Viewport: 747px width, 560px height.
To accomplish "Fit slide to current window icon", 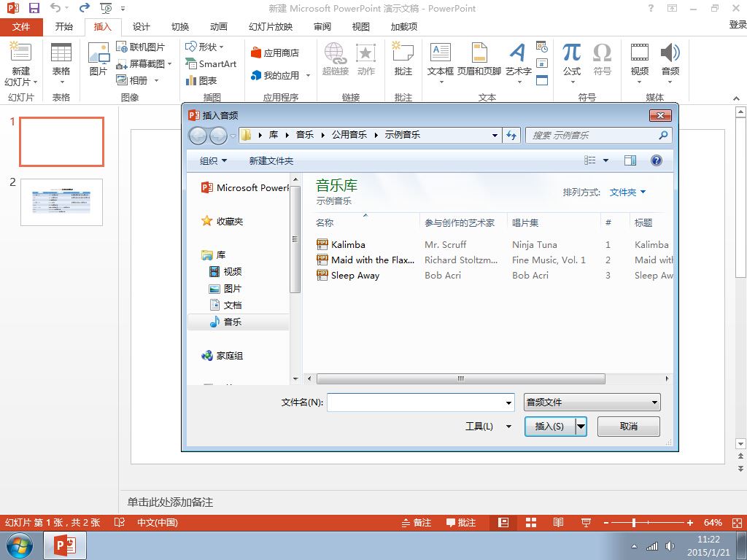I will point(737,523).
